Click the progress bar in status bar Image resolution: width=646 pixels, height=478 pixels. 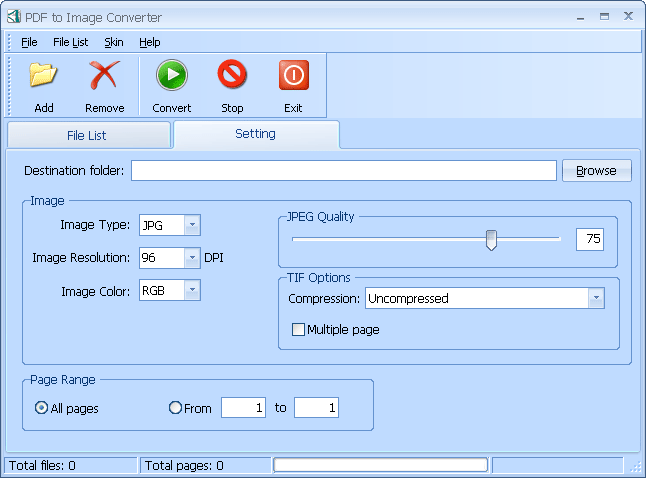[x=381, y=465]
